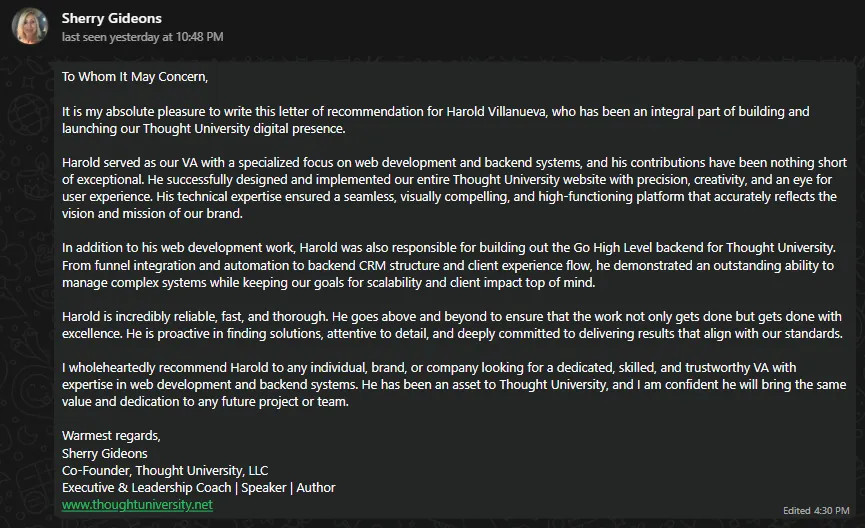Screen dimensions: 865x528
Task: Click the 'Executive & Leadership Coach' line
Action: [x=199, y=488]
